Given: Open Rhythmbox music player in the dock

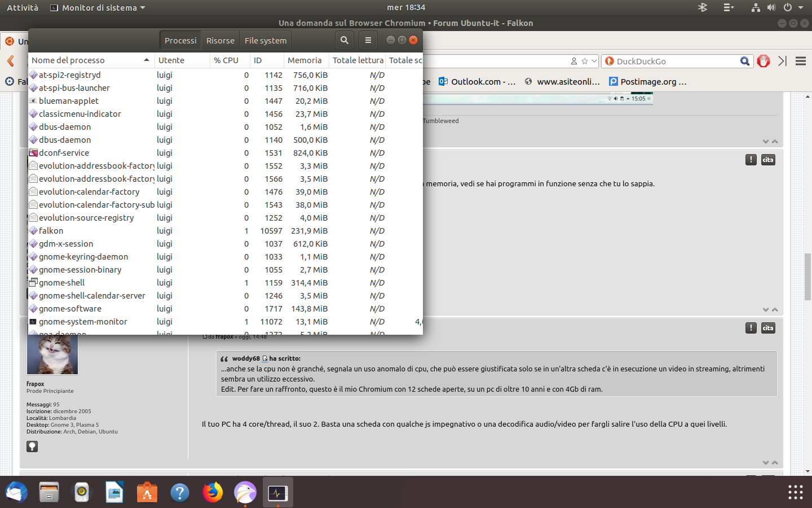Looking at the screenshot, I should point(82,492).
